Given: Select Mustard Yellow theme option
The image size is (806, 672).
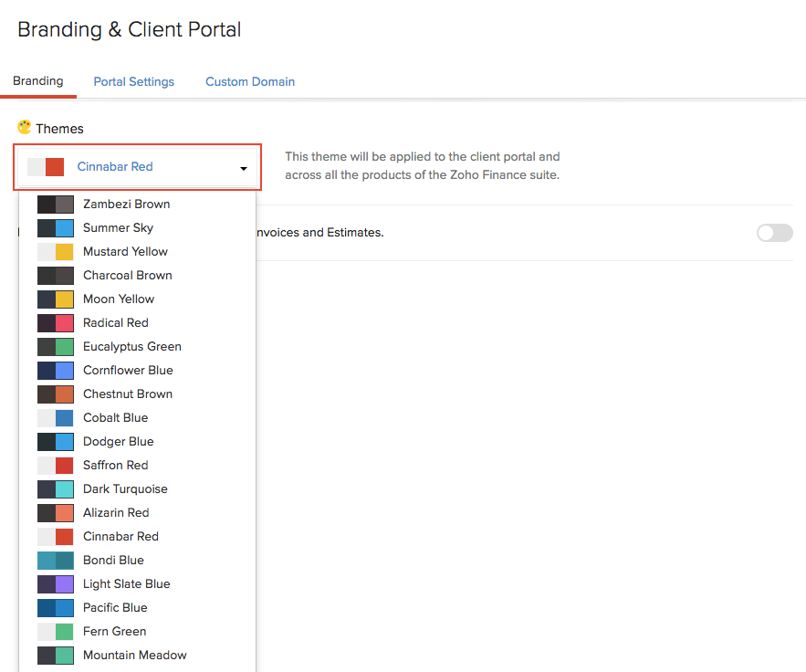Looking at the screenshot, I should pos(125,251).
